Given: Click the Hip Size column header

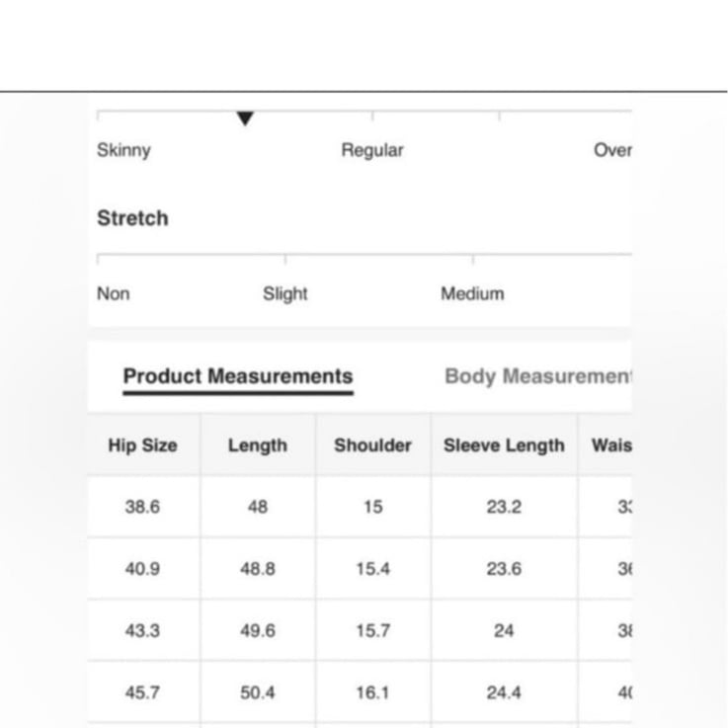Looking at the screenshot, I should (143, 445).
